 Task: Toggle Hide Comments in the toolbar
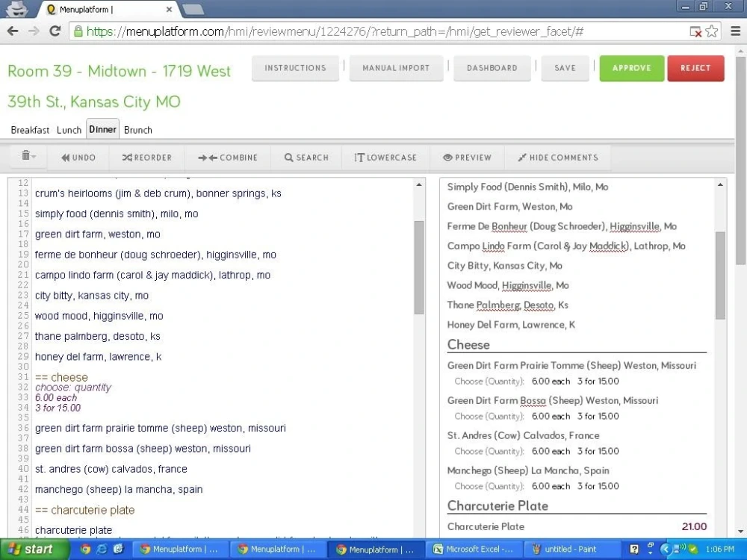tap(557, 158)
